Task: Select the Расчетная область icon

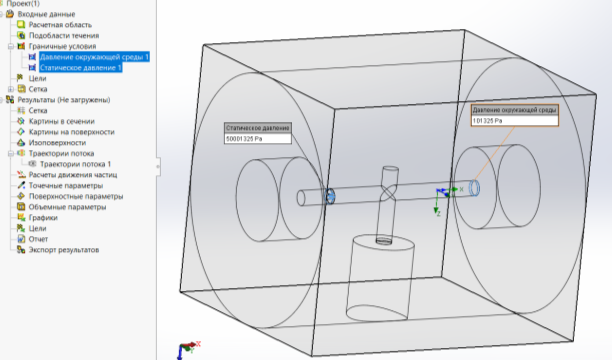Action: (x=21, y=25)
